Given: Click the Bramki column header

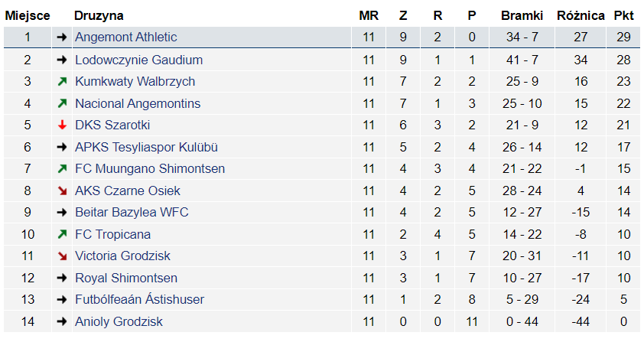Looking at the screenshot, I should pyautogui.click(x=522, y=15).
